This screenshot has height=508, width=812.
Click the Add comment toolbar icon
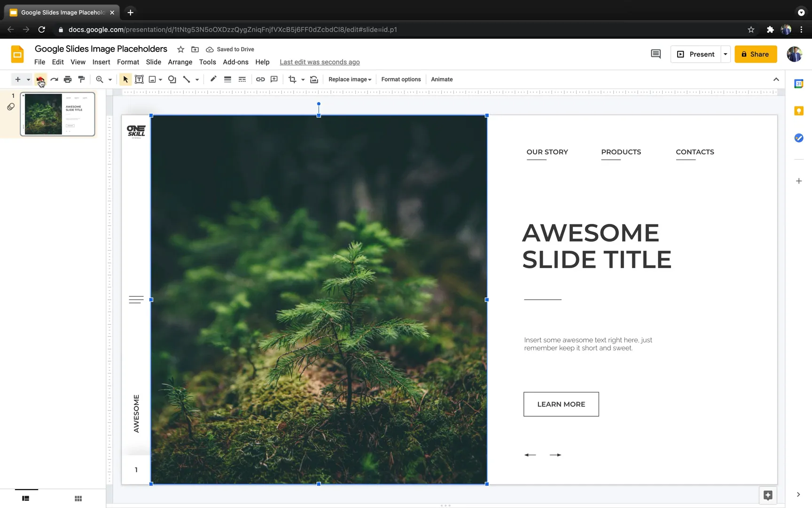point(274,79)
